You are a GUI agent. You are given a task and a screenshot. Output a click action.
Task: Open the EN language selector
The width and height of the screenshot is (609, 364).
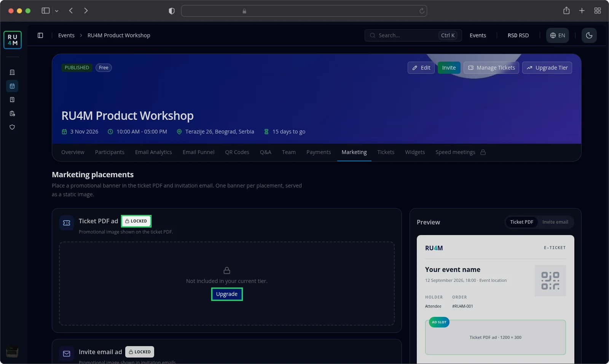click(558, 35)
